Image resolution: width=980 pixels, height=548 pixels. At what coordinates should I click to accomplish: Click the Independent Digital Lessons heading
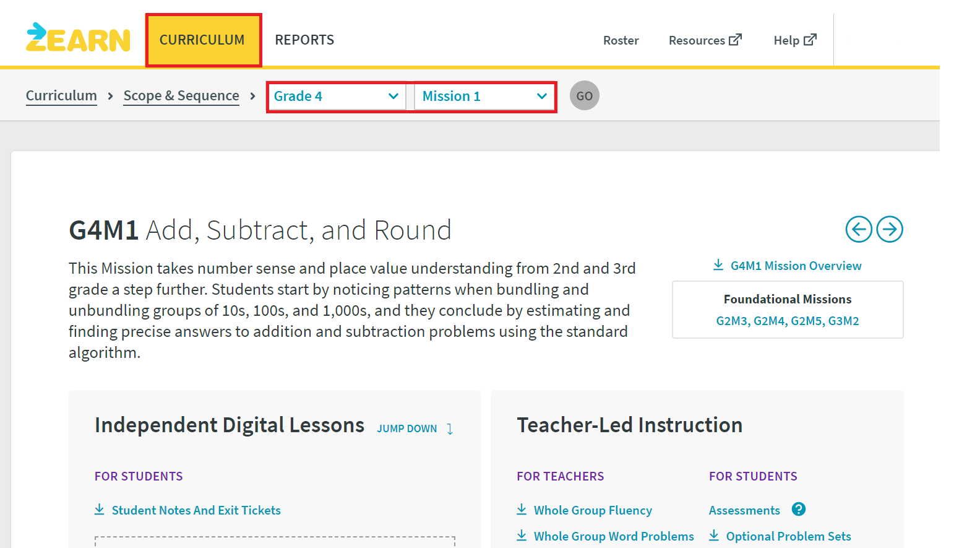click(230, 425)
